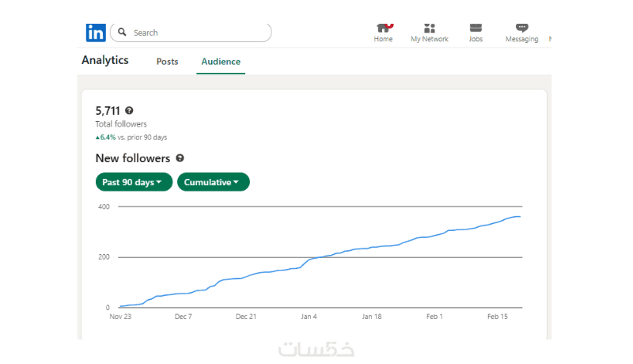
Task: Click the Jan 4 chart date marker
Action: click(x=309, y=317)
